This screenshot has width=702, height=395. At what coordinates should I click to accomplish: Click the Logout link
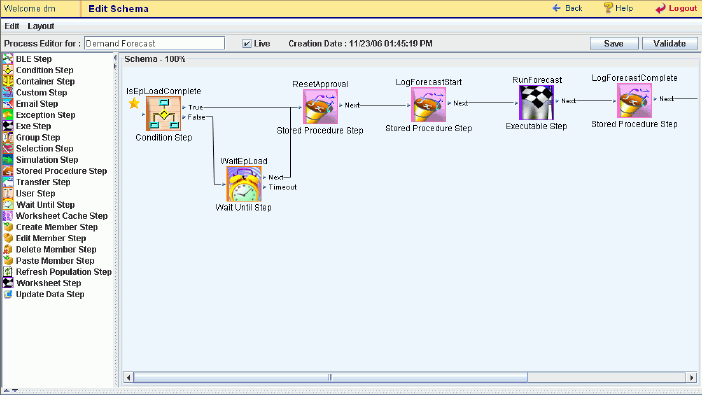[x=676, y=9]
